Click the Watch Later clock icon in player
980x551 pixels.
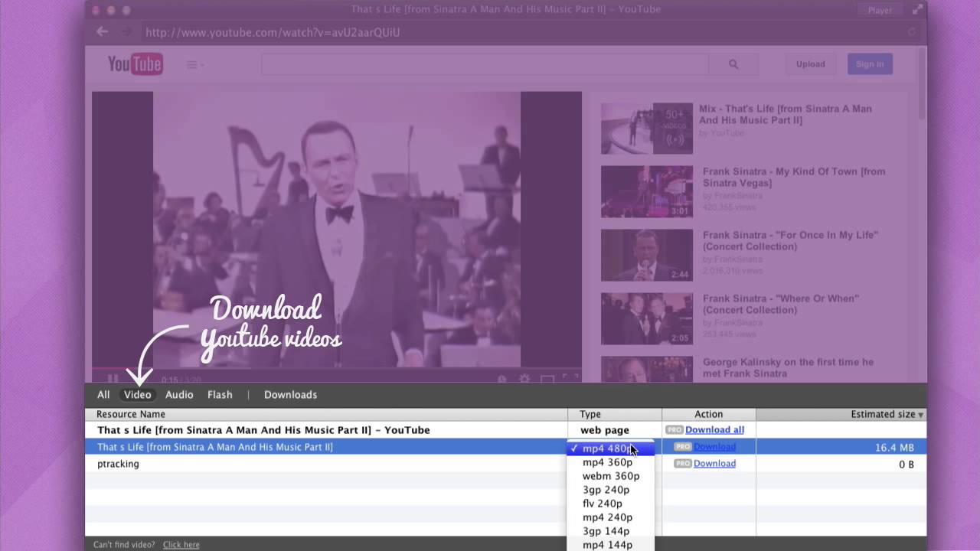coord(501,379)
